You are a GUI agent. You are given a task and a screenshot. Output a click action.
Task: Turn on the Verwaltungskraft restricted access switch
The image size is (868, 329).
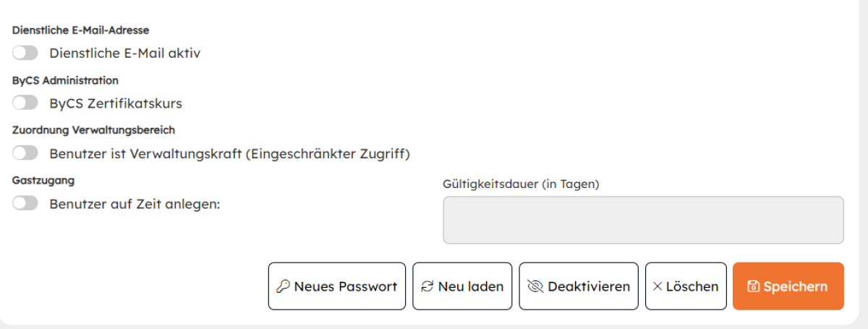(25, 153)
